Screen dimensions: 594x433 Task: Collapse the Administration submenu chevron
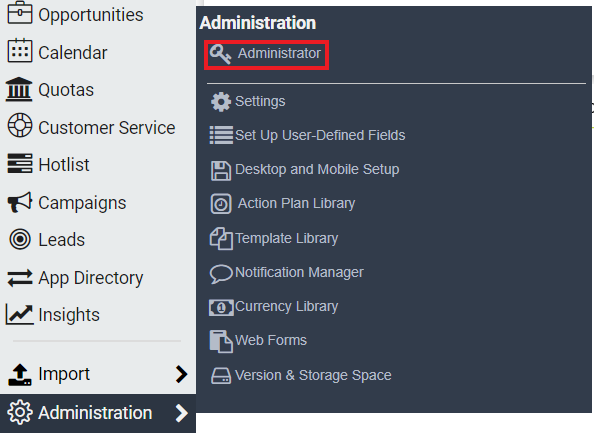click(x=182, y=413)
